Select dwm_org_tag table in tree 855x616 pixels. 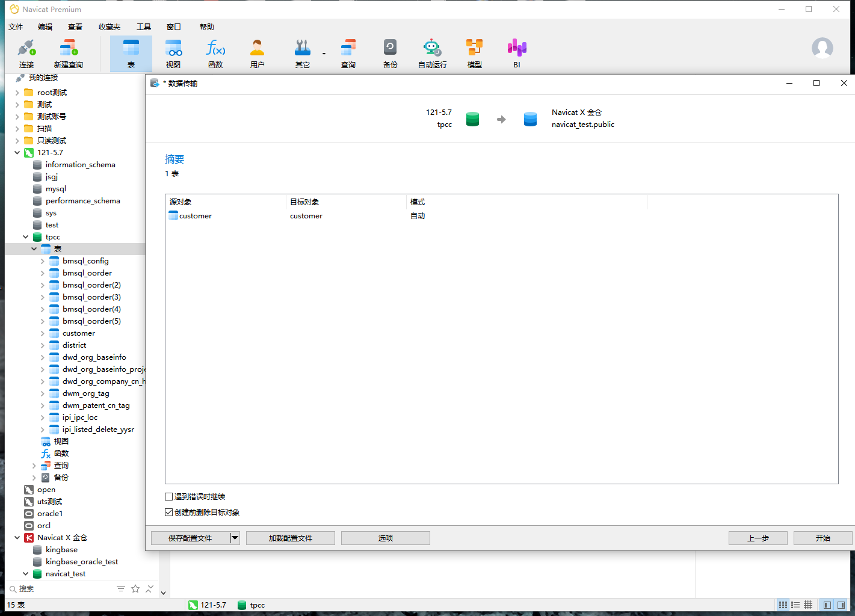coord(86,393)
